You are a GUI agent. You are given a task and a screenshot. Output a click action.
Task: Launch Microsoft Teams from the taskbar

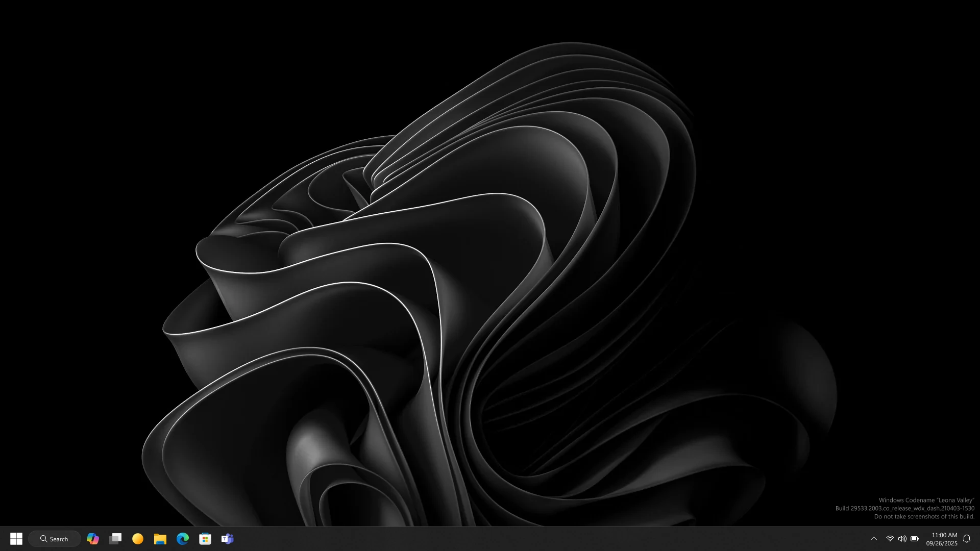228,539
